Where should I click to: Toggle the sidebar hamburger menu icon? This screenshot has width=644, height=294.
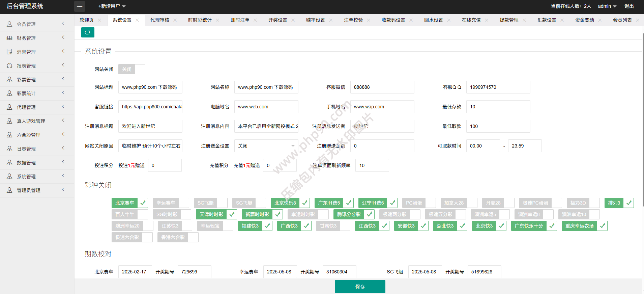coord(80,6)
